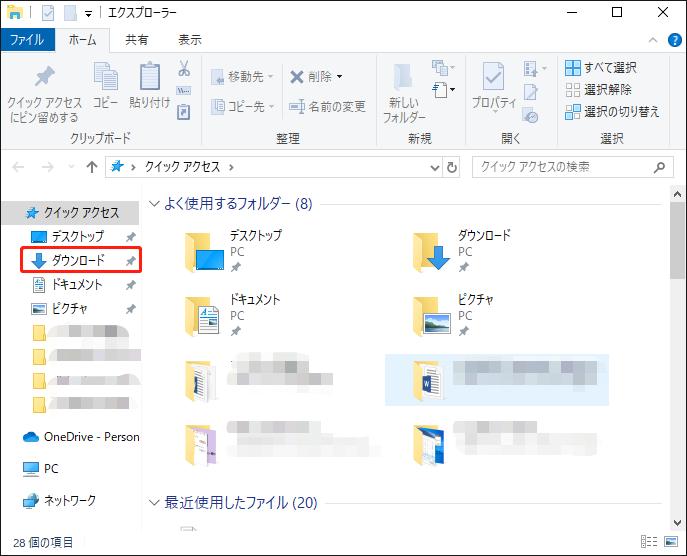Click the search magnifier icon
The image size is (687, 556).
(659, 167)
